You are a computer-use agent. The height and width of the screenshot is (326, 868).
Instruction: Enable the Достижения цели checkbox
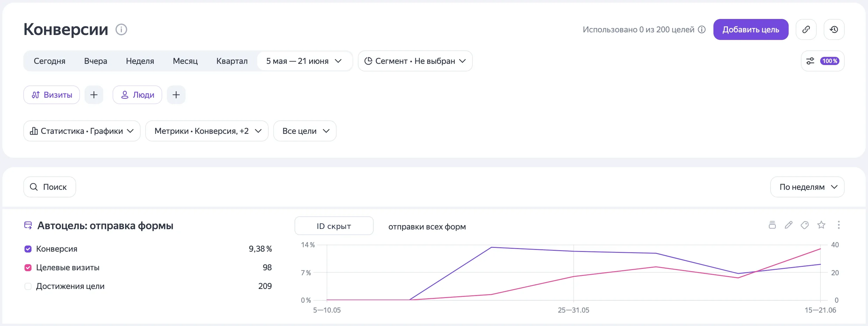pyautogui.click(x=28, y=286)
